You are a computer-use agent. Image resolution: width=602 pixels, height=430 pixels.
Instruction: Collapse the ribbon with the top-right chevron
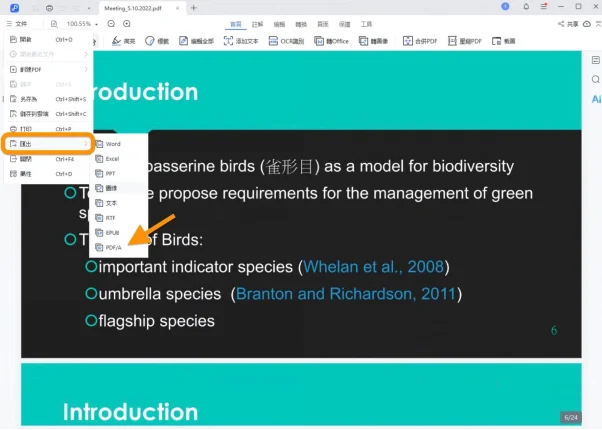click(598, 24)
